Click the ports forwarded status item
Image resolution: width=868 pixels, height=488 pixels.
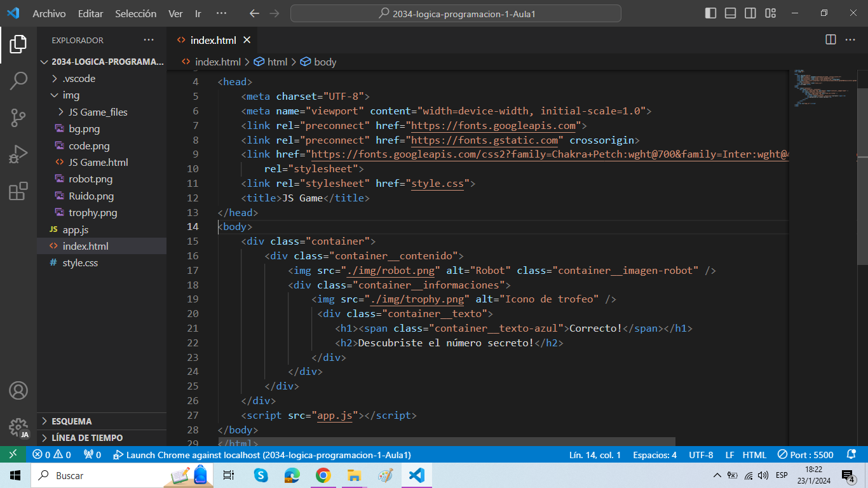point(92,455)
